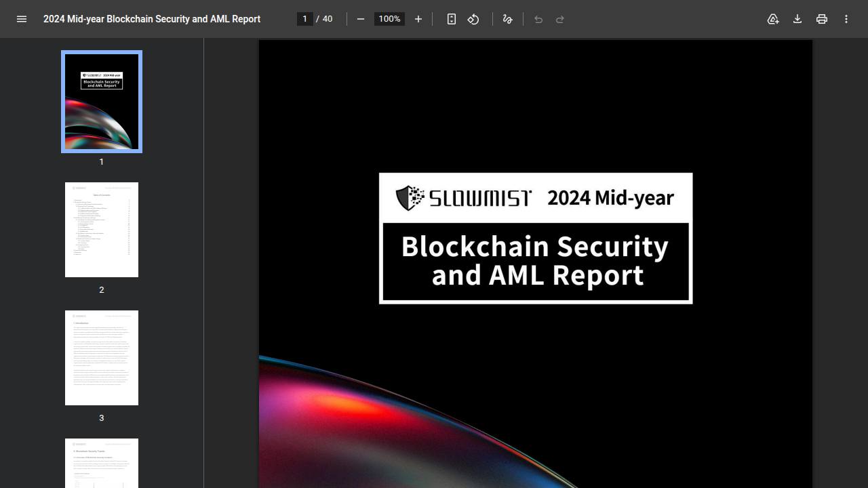Click the total page count 40
This screenshot has height=488, width=868.
(x=328, y=19)
